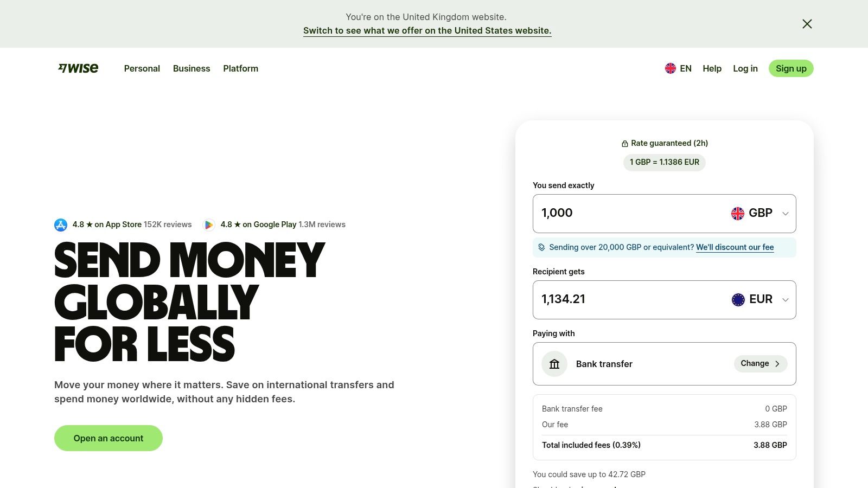The width and height of the screenshot is (868, 488).
Task: Dismiss the United Kingdom website banner
Action: click(x=807, y=24)
